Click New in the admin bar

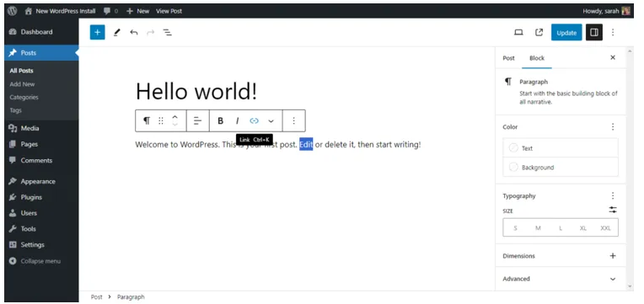137,11
